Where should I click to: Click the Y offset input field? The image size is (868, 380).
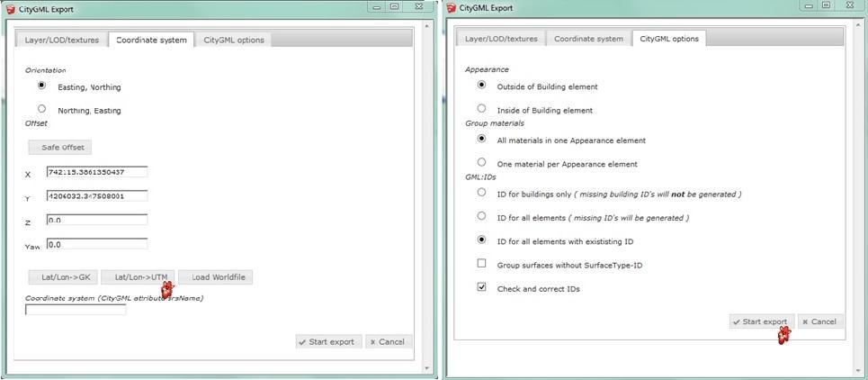97,196
